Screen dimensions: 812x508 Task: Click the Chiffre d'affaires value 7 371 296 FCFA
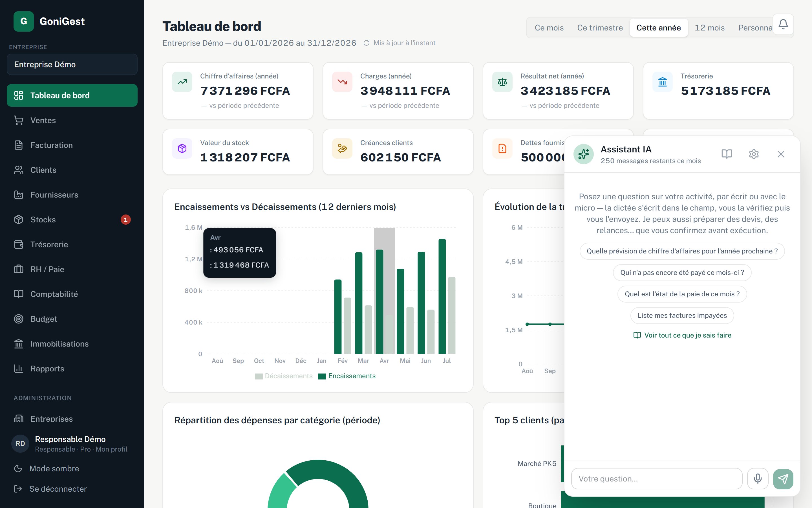click(x=245, y=91)
